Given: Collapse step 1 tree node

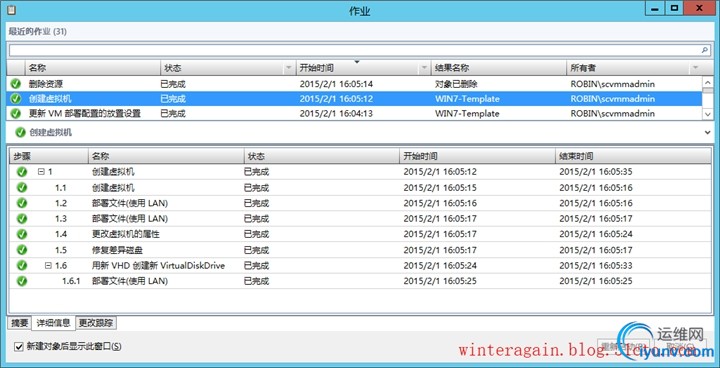Looking at the screenshot, I should point(41,172).
